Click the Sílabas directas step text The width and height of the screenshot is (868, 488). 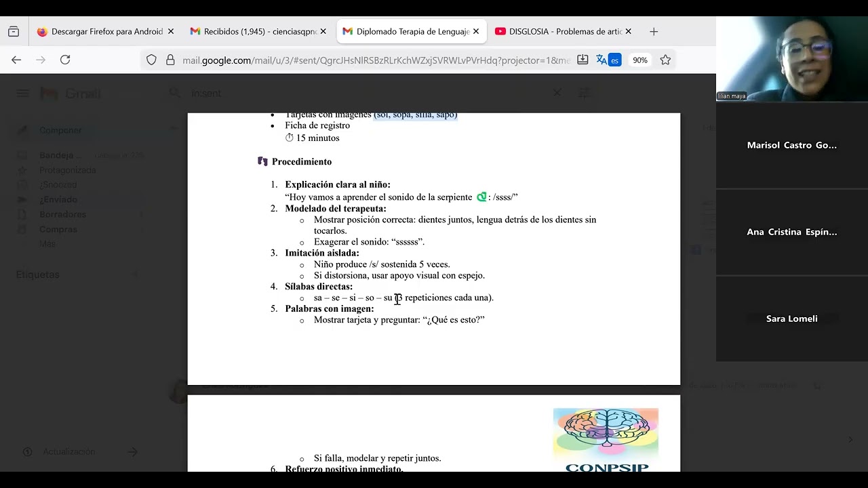[x=319, y=287]
